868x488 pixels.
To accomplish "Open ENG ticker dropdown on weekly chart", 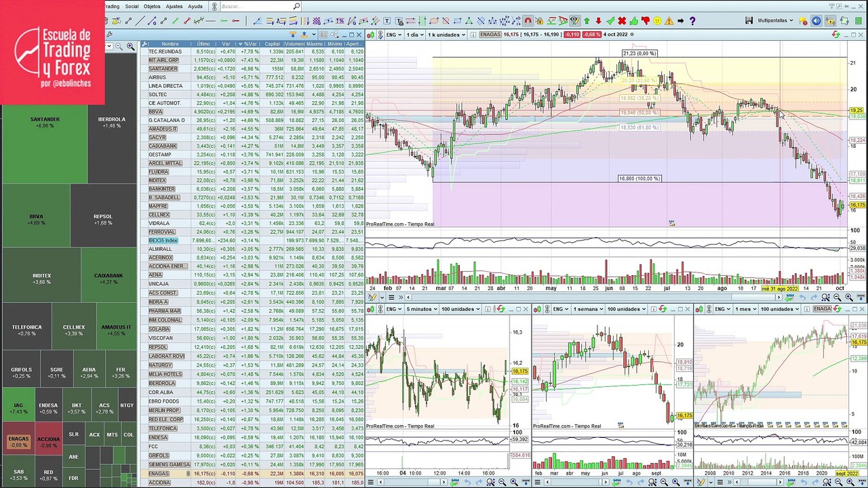I will 561,309.
